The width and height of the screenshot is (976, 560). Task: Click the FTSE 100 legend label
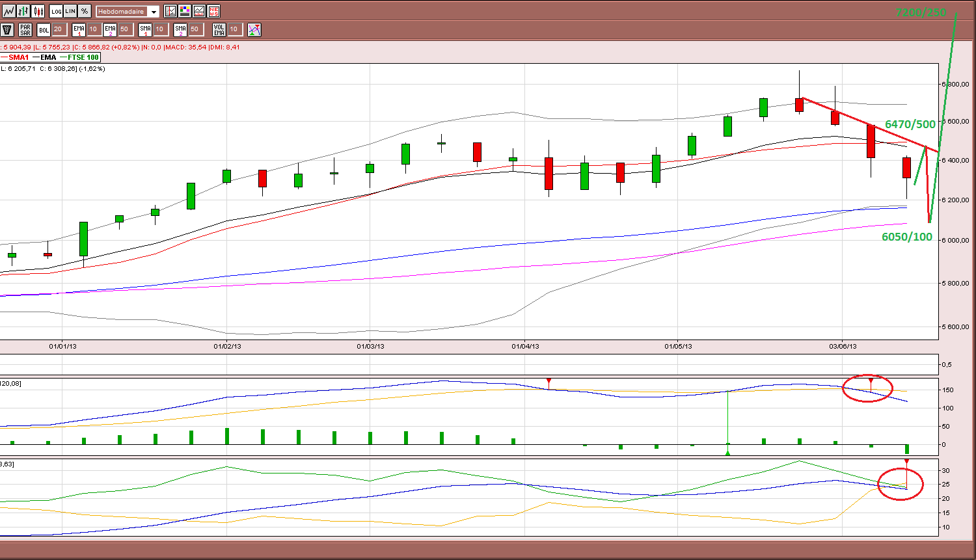click(83, 57)
